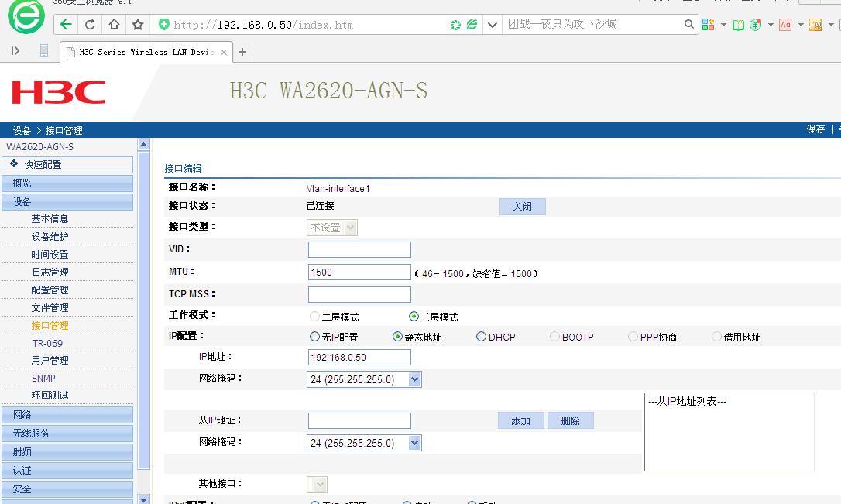Select the BOOTP radio option
The height and width of the screenshot is (504, 841).
554,337
